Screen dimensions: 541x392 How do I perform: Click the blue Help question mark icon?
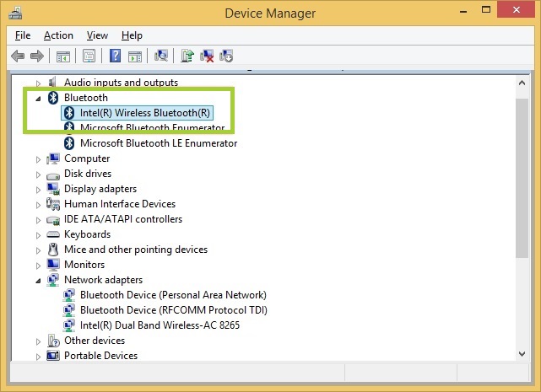point(115,56)
